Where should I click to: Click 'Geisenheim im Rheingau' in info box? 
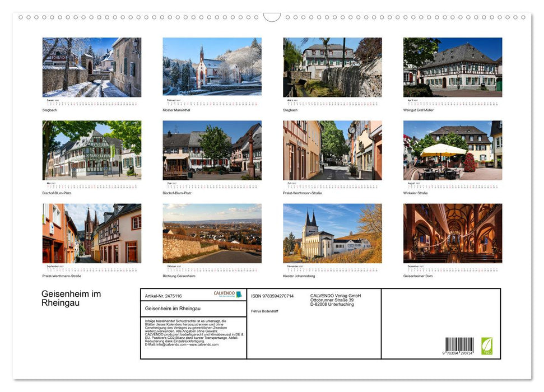173,309
